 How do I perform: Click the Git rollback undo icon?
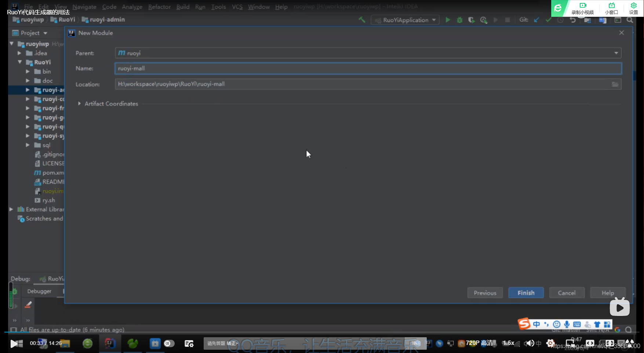(x=573, y=20)
